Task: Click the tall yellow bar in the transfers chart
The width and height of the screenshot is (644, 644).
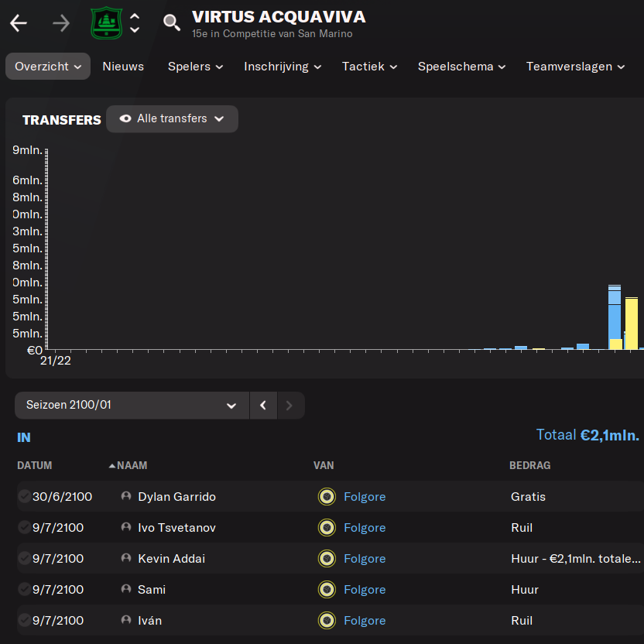Action: pyautogui.click(x=632, y=324)
